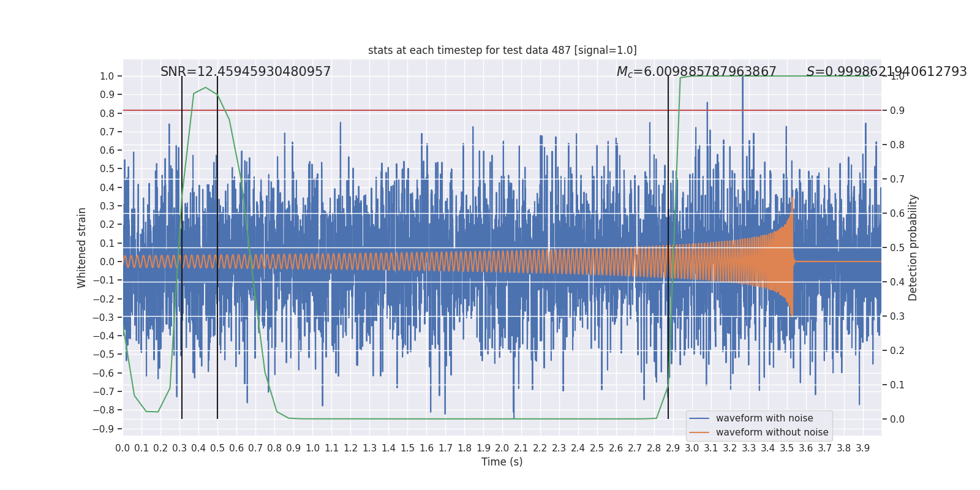The width and height of the screenshot is (980, 490).
Task: Select the 'waveform without noise' legend entry
Action: pyautogui.click(x=772, y=432)
